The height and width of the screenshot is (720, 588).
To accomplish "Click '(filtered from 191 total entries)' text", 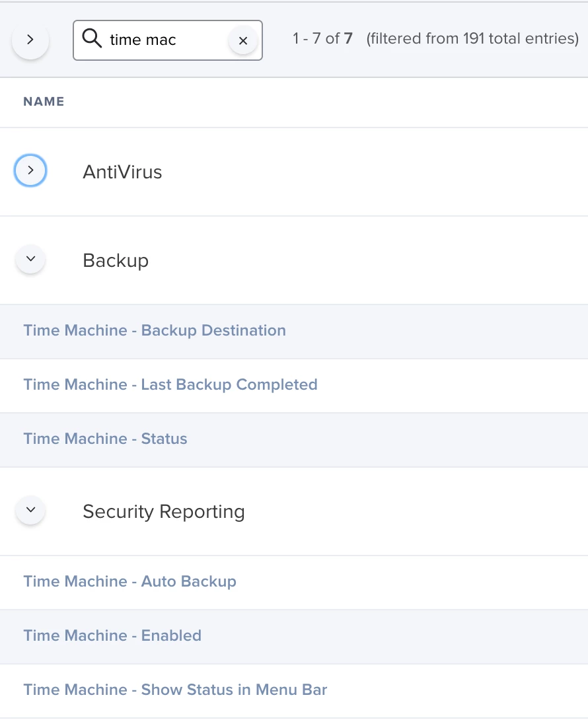I will (472, 38).
